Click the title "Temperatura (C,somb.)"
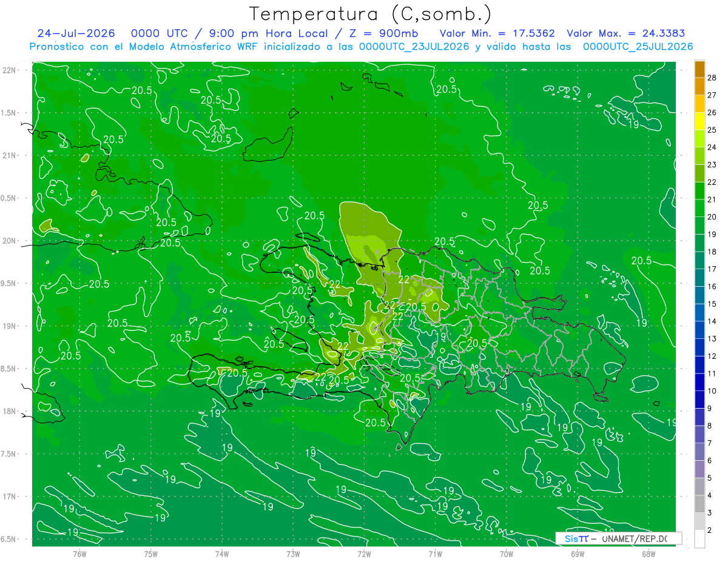 click(x=371, y=14)
